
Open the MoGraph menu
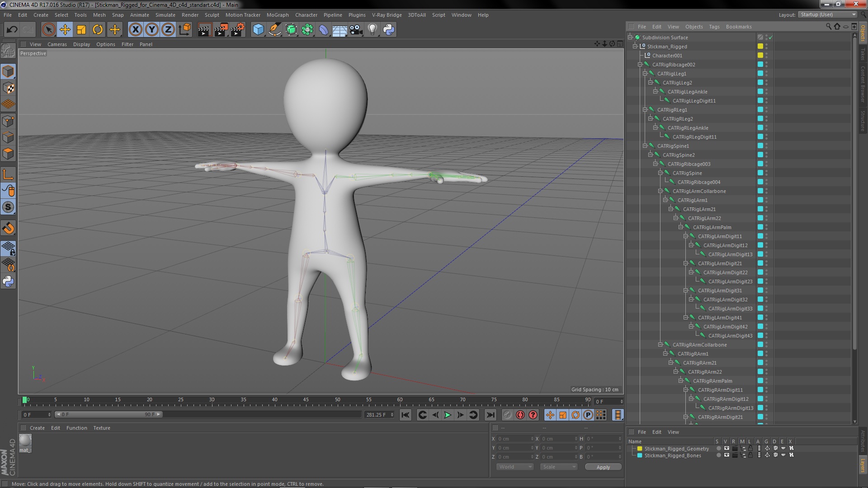pyautogui.click(x=278, y=15)
